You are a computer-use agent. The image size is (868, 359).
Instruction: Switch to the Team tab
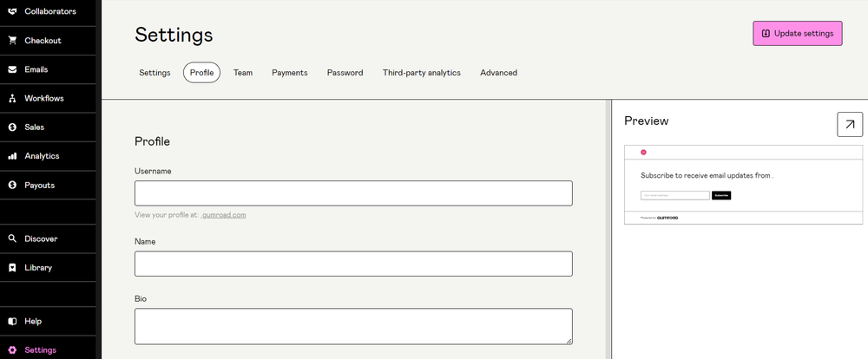pyautogui.click(x=243, y=73)
